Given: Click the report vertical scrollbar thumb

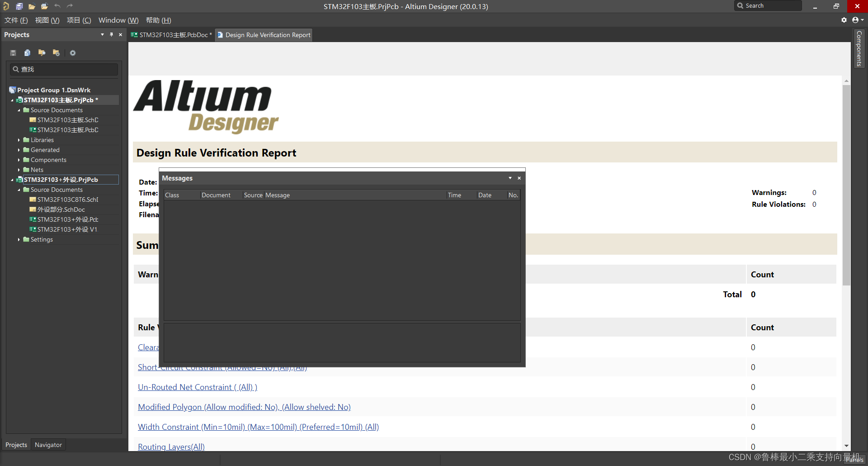Looking at the screenshot, I should tap(846, 185).
